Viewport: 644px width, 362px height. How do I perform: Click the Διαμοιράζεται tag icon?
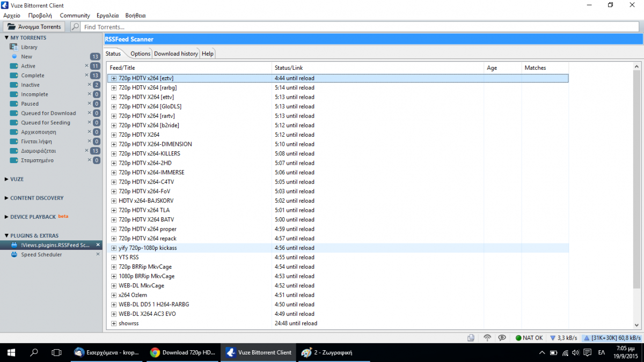(14, 151)
